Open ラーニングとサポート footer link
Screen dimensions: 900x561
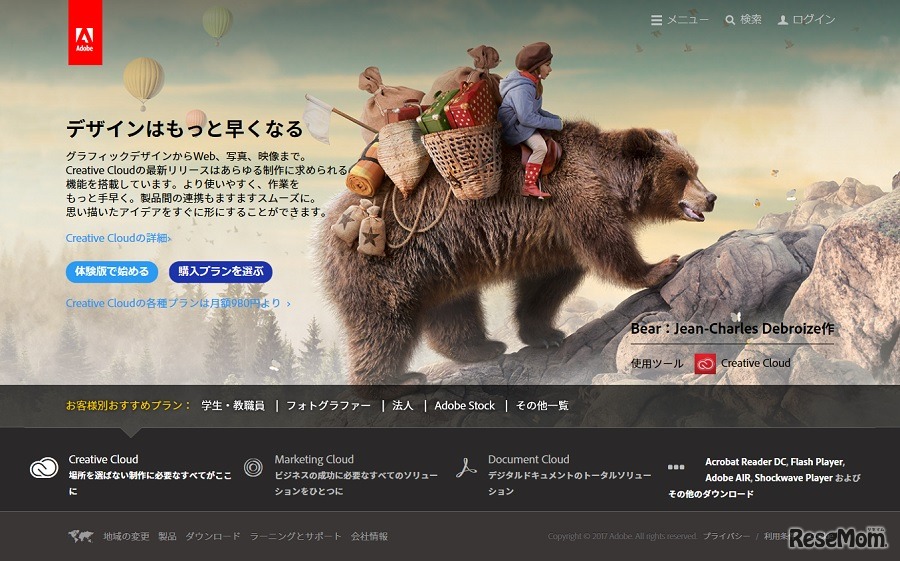point(296,536)
